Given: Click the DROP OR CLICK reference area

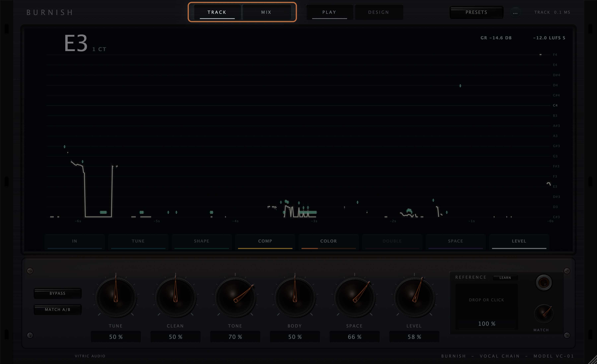Looking at the screenshot, I should [x=487, y=300].
